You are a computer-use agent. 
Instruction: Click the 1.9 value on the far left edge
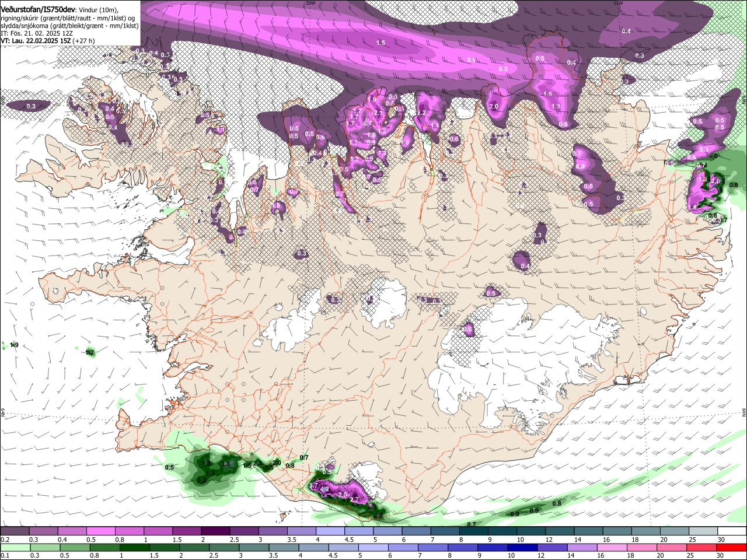point(14,345)
